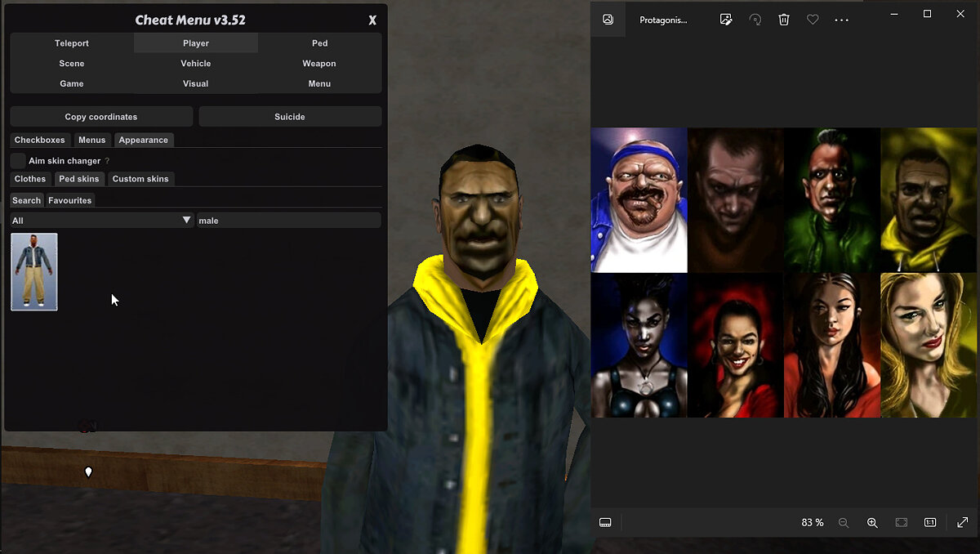Open the Custom skins tab
Viewport: 980px width, 554px height.
(x=140, y=179)
